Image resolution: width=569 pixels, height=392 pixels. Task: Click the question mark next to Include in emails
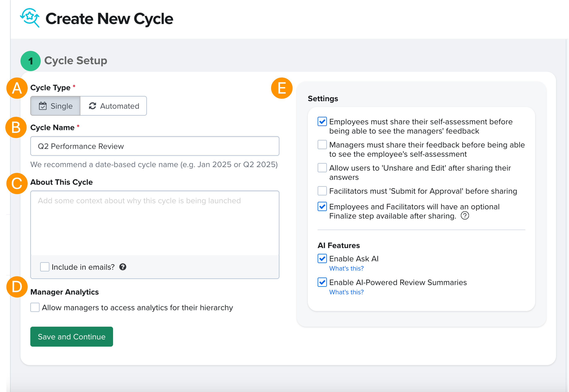[x=123, y=267]
